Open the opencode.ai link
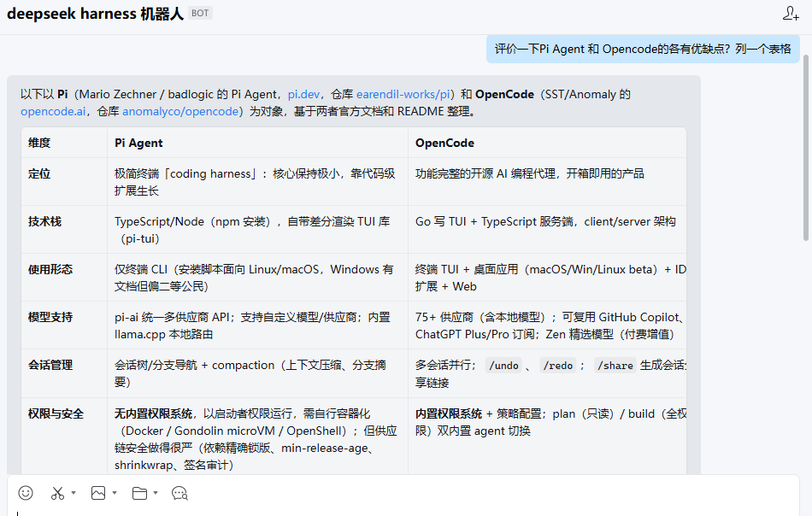 click(x=53, y=111)
